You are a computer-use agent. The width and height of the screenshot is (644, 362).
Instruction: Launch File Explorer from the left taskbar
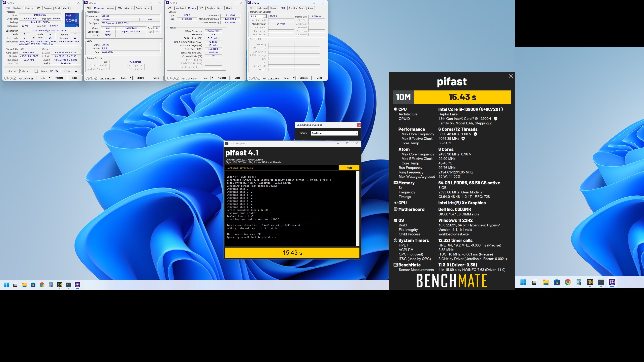click(24, 285)
